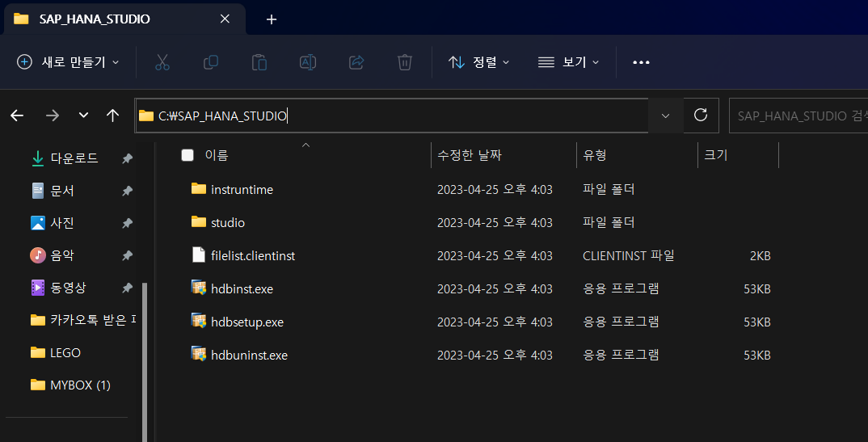Click the Delete trash icon
This screenshot has width=868, height=442.
coord(405,62)
